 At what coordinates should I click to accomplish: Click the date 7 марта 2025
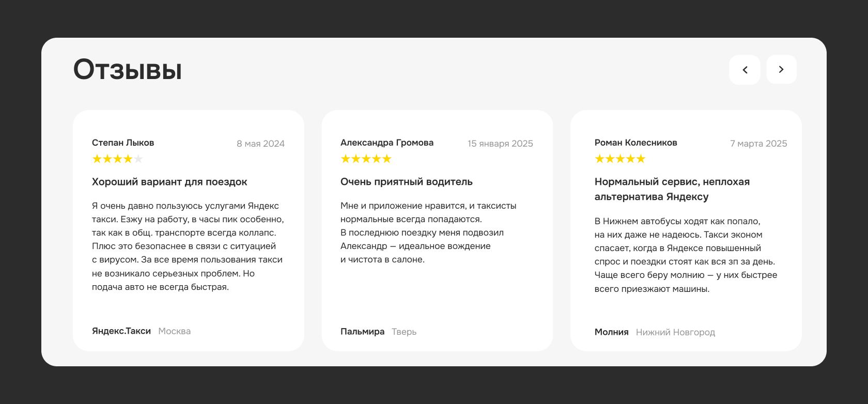[758, 144]
